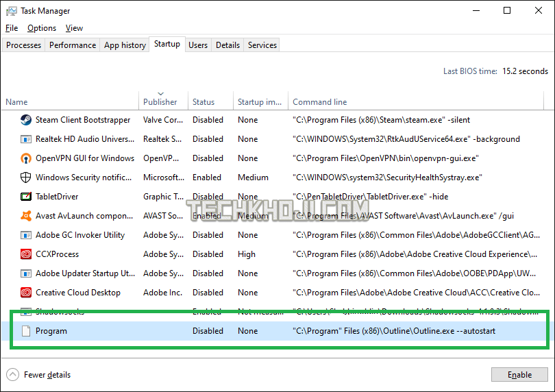The image size is (555, 392).
Task: Click the Adobe Updater Startup Utility icon
Action: coord(26,273)
